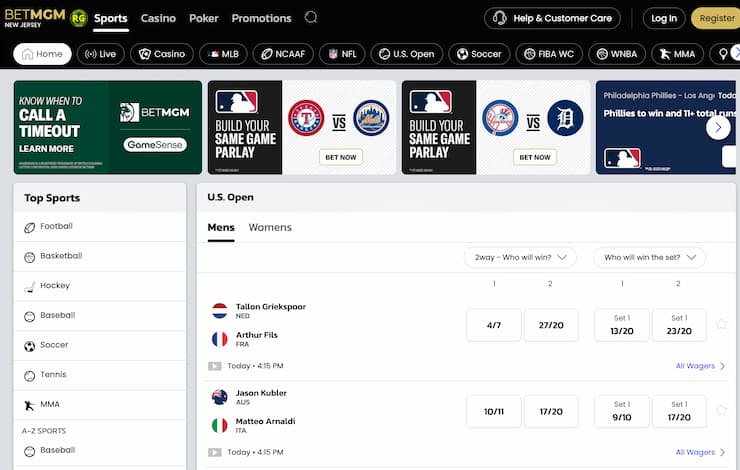The height and width of the screenshot is (470, 740).
Task: Click the hockey stick icon beside Hockey
Action: pyautogui.click(x=29, y=287)
